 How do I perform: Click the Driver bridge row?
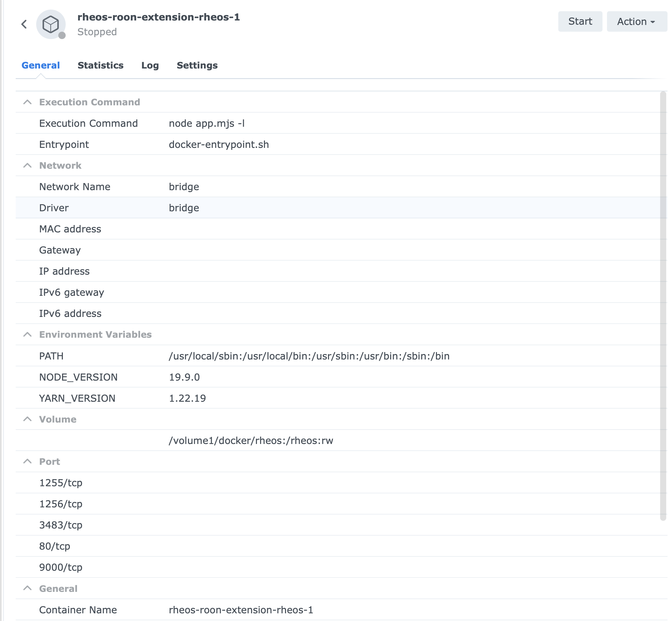point(341,208)
